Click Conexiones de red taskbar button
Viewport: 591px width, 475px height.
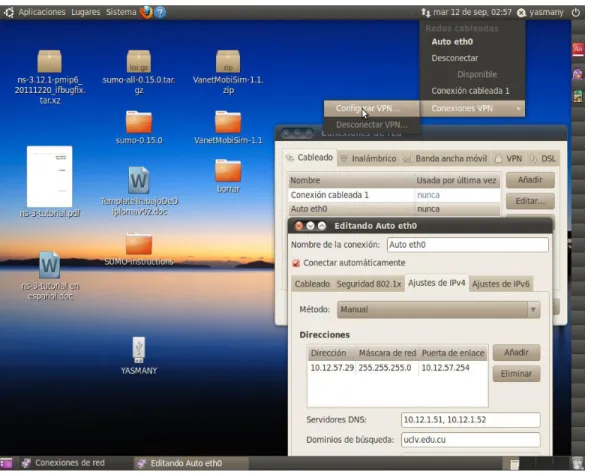75,463
